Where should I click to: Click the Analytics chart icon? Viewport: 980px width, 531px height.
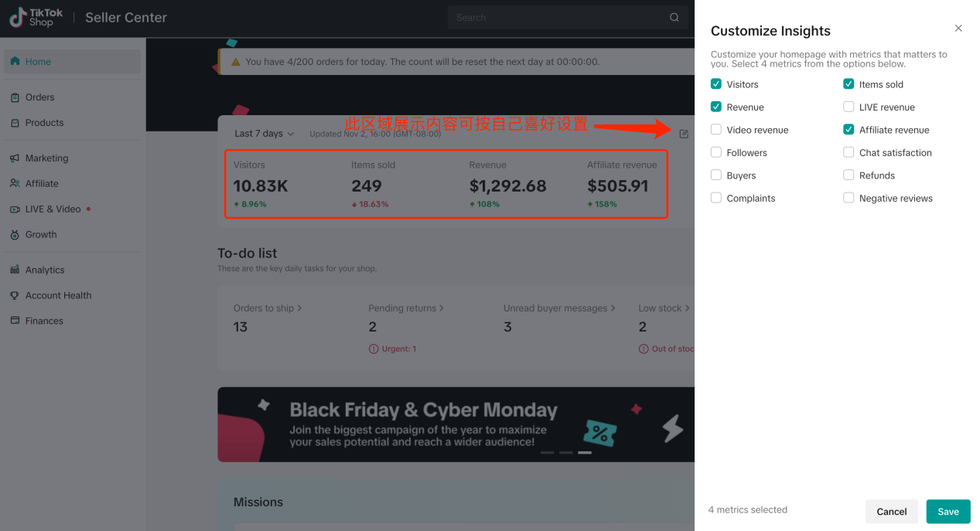pos(15,270)
